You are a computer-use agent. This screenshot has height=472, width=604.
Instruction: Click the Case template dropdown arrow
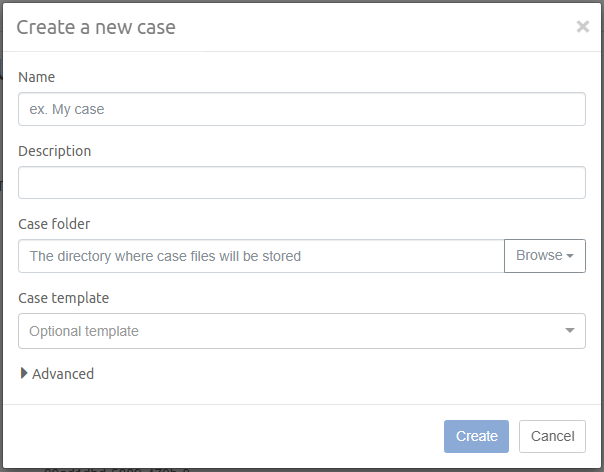click(x=570, y=331)
